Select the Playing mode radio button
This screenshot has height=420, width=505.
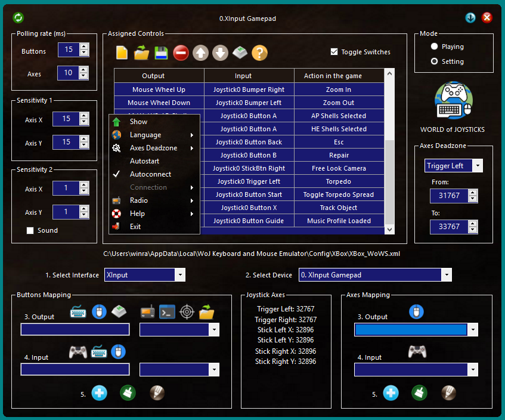(x=434, y=47)
